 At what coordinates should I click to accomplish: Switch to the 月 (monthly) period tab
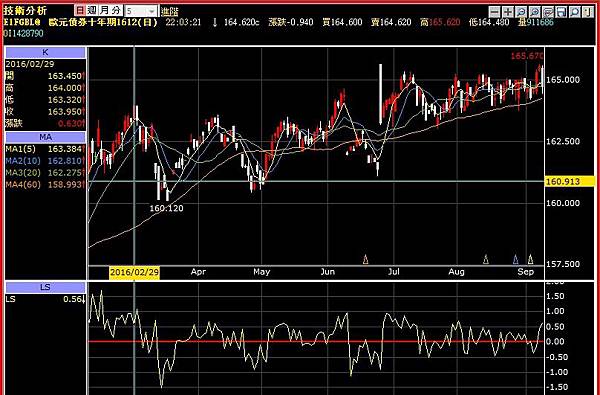104,11
